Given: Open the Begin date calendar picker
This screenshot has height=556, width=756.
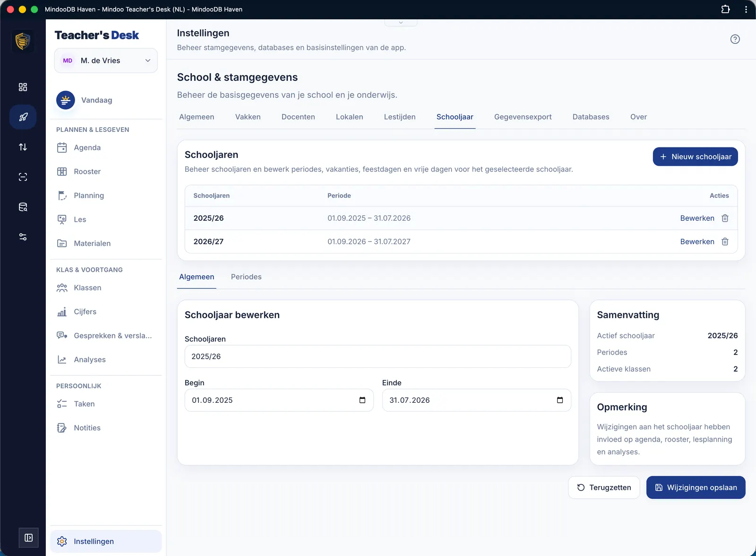Looking at the screenshot, I should 362,400.
